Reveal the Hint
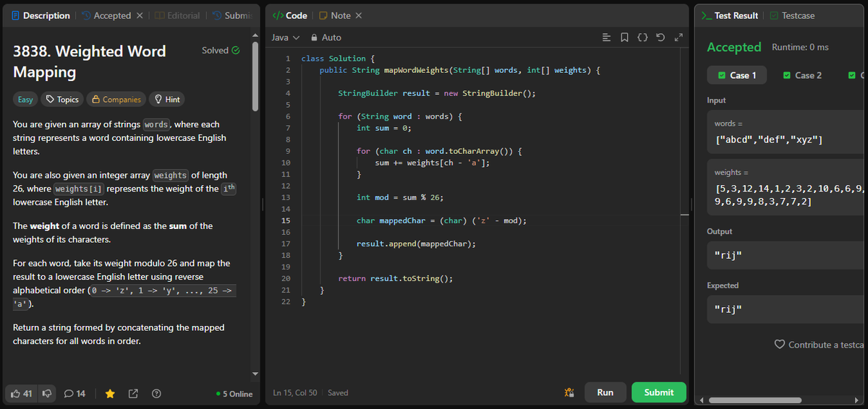This screenshot has width=868, height=409. 166,99
